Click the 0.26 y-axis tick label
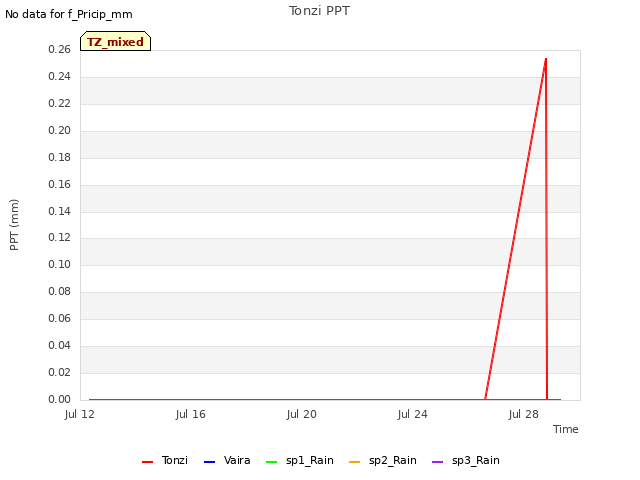The image size is (640, 480). pos(60,49)
